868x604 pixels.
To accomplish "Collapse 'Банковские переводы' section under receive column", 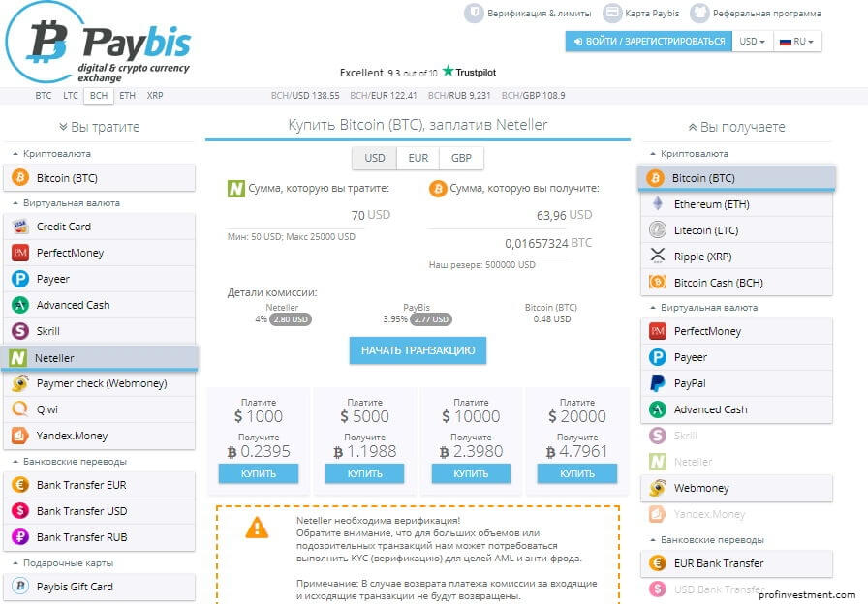I will click(x=707, y=540).
